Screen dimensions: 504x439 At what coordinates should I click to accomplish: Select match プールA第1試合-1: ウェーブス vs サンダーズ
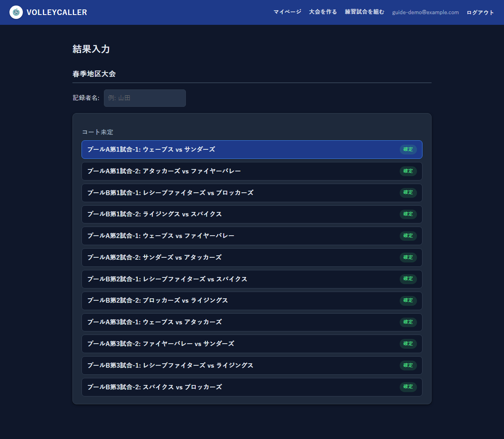[252, 150]
